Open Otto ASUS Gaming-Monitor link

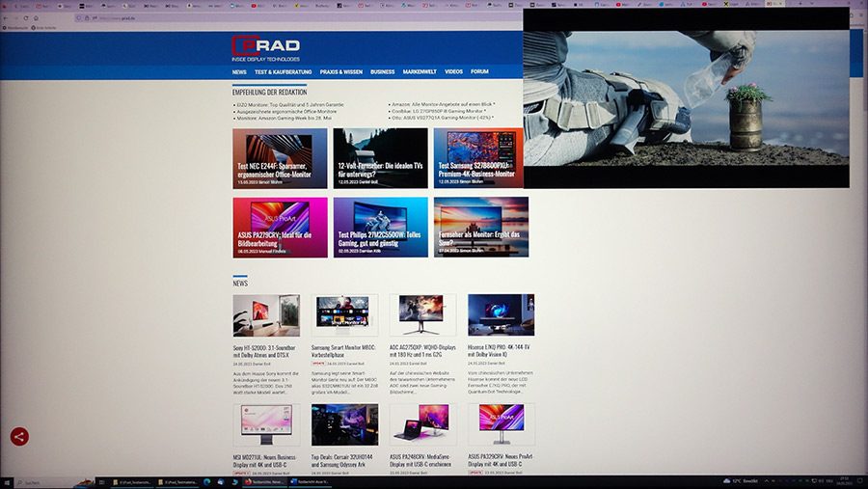[x=443, y=118]
